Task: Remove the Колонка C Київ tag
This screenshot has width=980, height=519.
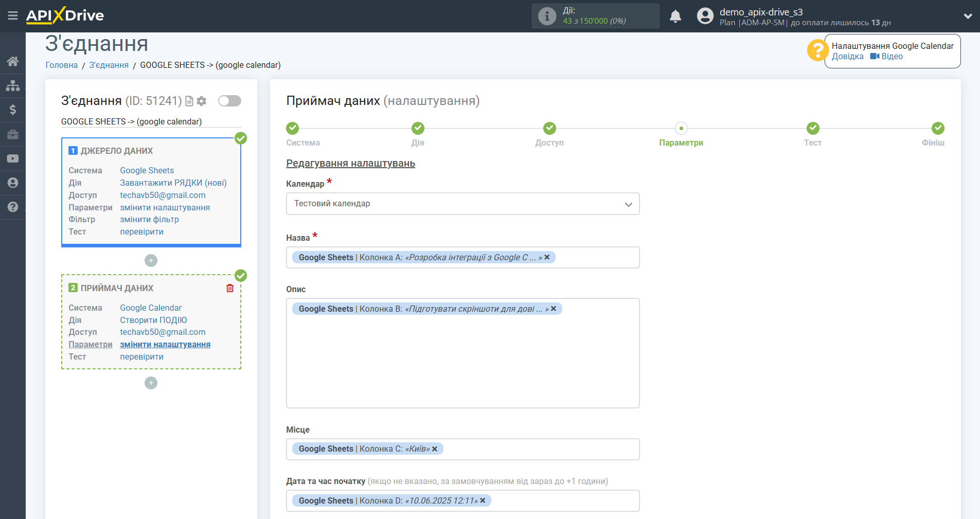Action: tap(435, 449)
